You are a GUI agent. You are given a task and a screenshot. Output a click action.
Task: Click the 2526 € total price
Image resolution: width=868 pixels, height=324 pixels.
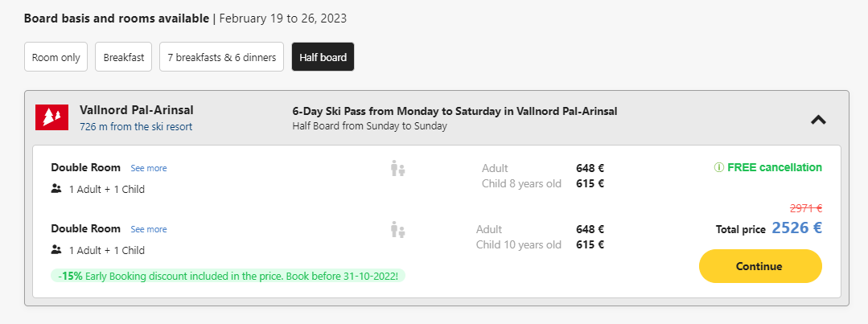point(796,228)
